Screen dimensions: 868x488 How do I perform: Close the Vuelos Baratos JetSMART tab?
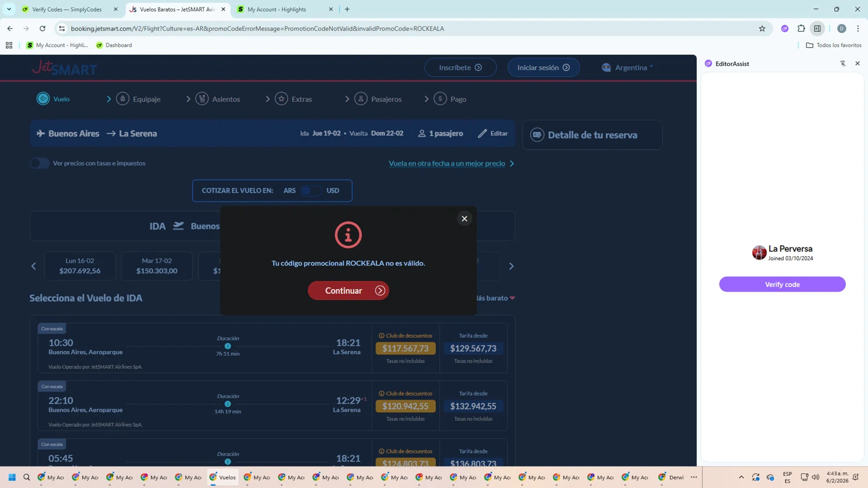(223, 9)
